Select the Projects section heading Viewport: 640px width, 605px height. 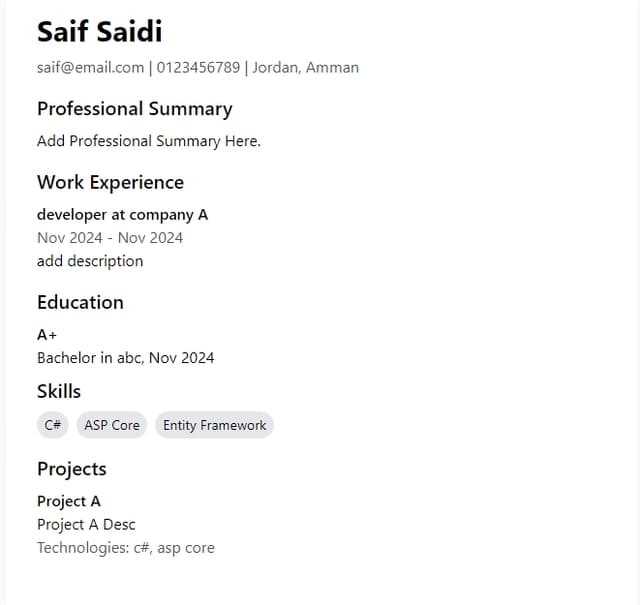71,469
